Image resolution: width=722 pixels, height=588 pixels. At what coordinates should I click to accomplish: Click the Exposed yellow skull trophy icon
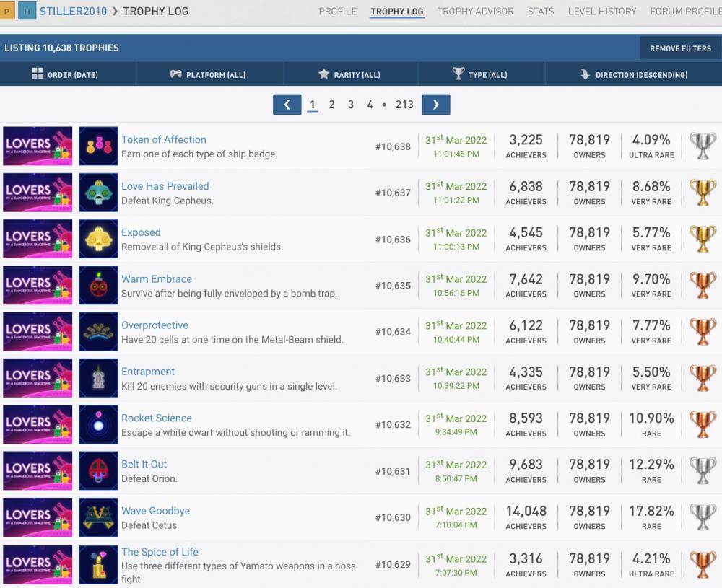(98, 239)
